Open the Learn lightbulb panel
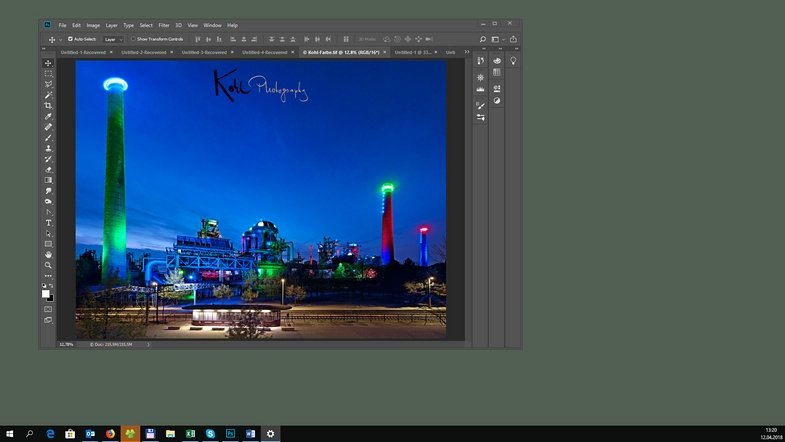The width and height of the screenshot is (785, 442). pos(513,61)
